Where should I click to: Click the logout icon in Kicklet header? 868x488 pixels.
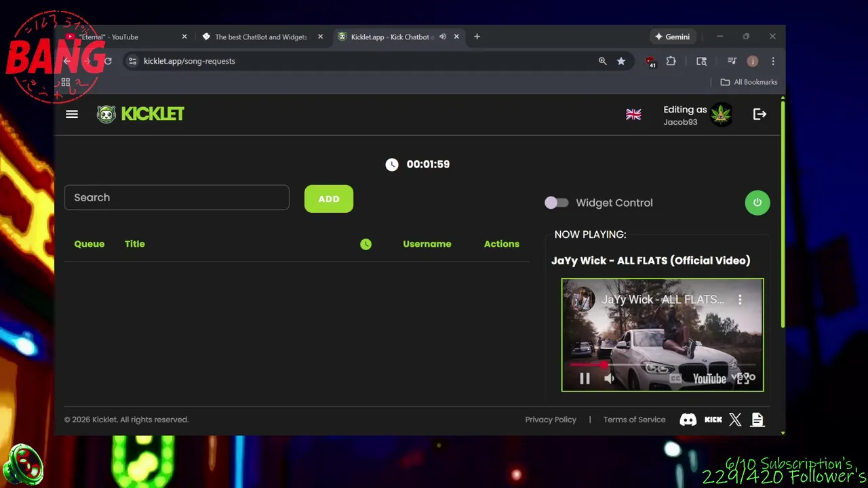click(x=759, y=115)
